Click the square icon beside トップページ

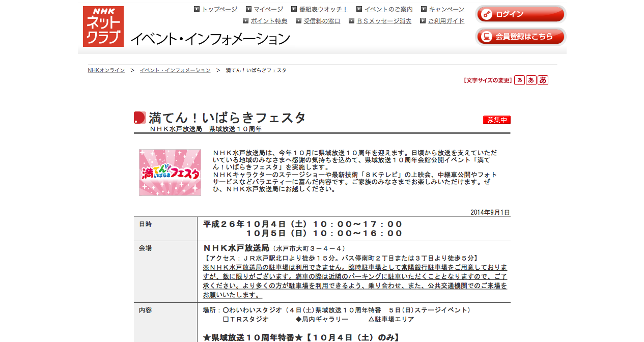click(197, 9)
